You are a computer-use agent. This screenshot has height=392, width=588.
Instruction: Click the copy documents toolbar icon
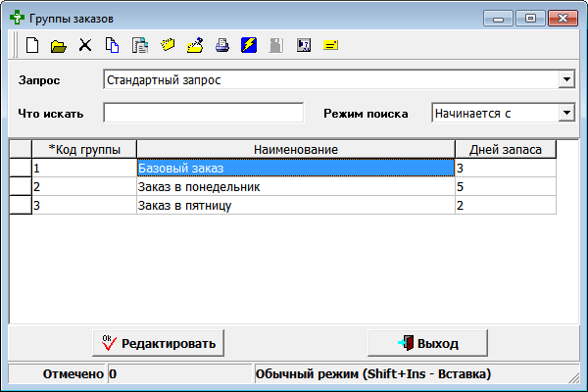[113, 45]
